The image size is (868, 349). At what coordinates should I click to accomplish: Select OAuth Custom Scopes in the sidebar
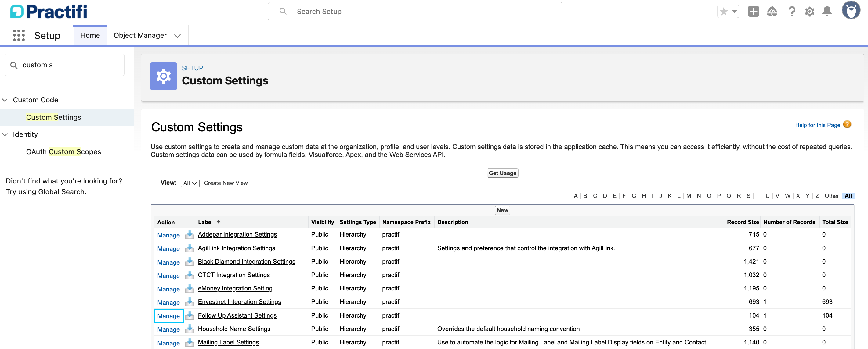[x=63, y=152]
